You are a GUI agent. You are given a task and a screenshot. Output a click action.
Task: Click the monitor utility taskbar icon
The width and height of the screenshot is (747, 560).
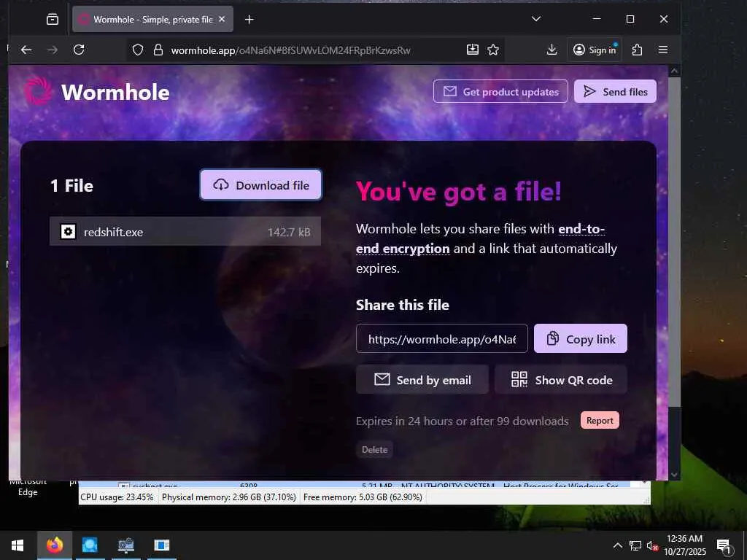click(125, 545)
